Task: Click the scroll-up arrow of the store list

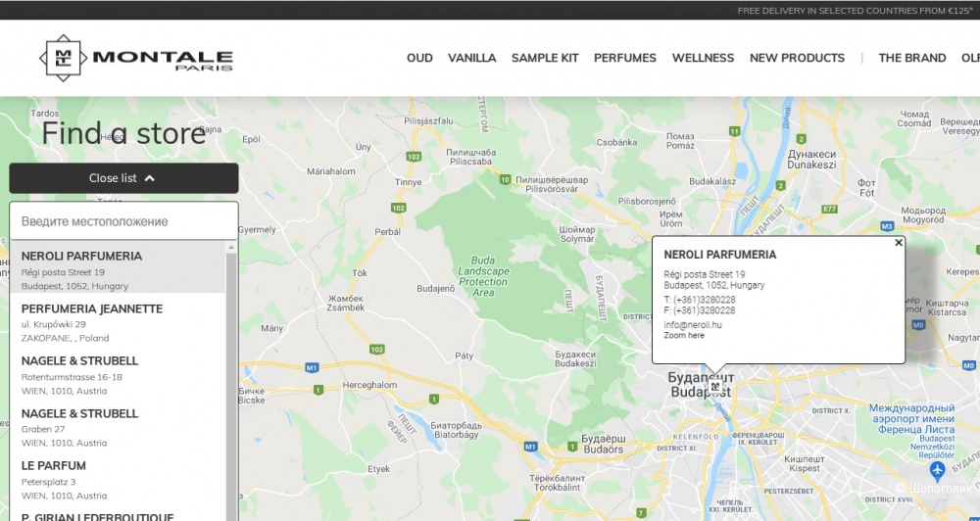Action: pos(231,248)
